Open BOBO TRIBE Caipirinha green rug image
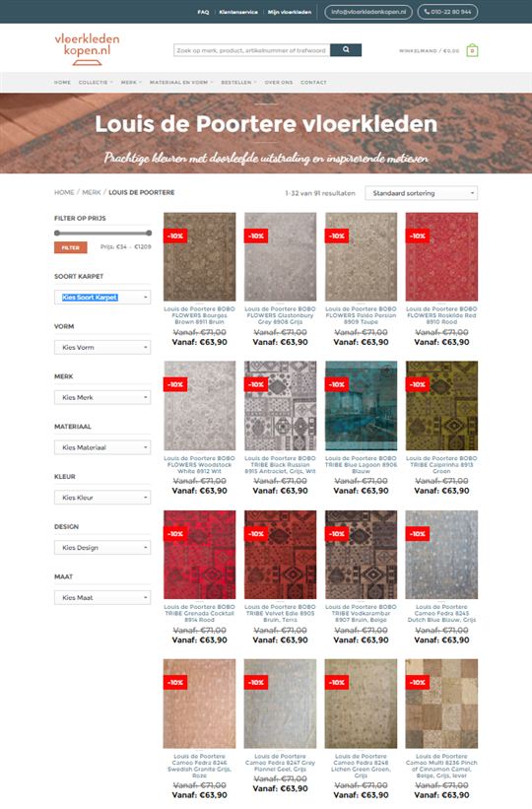Viewport: 532px width, 809px height. (x=441, y=406)
